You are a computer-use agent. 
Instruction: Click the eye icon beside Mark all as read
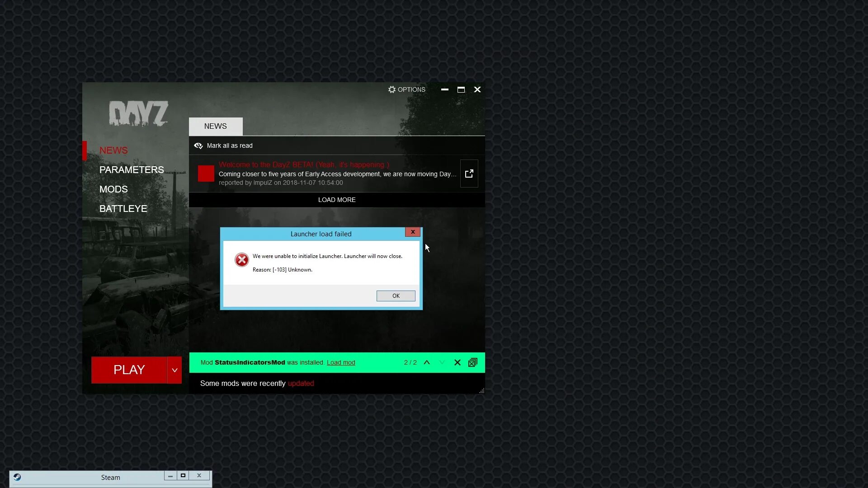click(198, 145)
